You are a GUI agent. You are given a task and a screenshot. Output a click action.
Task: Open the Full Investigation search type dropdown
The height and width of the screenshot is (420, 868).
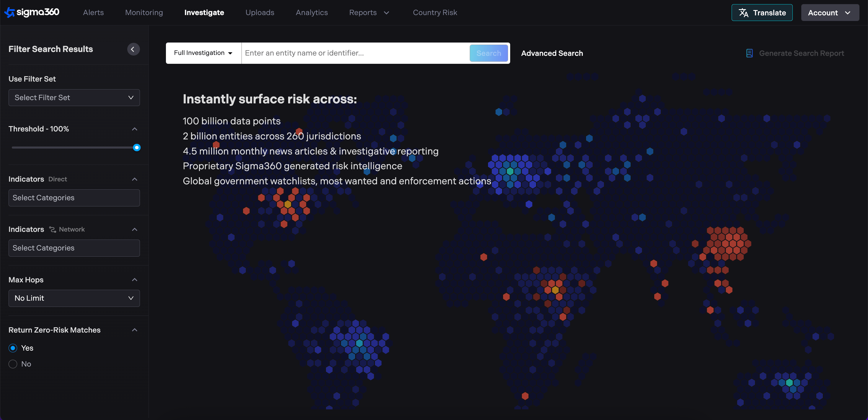pos(203,53)
